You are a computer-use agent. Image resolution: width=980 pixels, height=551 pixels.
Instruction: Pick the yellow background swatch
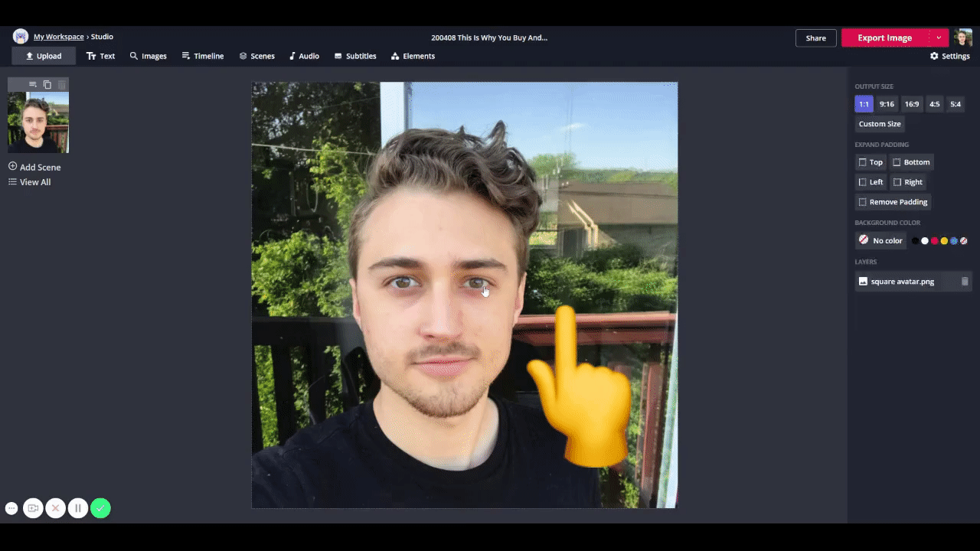[944, 241]
